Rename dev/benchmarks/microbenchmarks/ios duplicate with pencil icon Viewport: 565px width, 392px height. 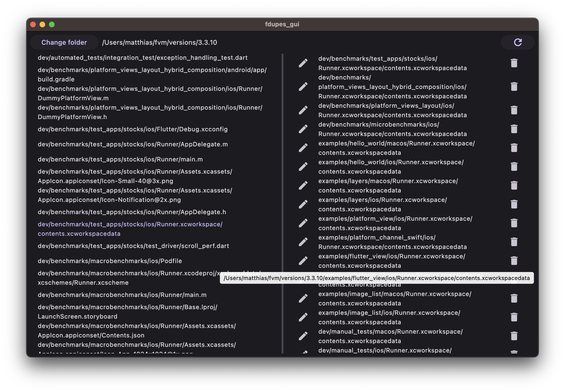pyautogui.click(x=303, y=129)
